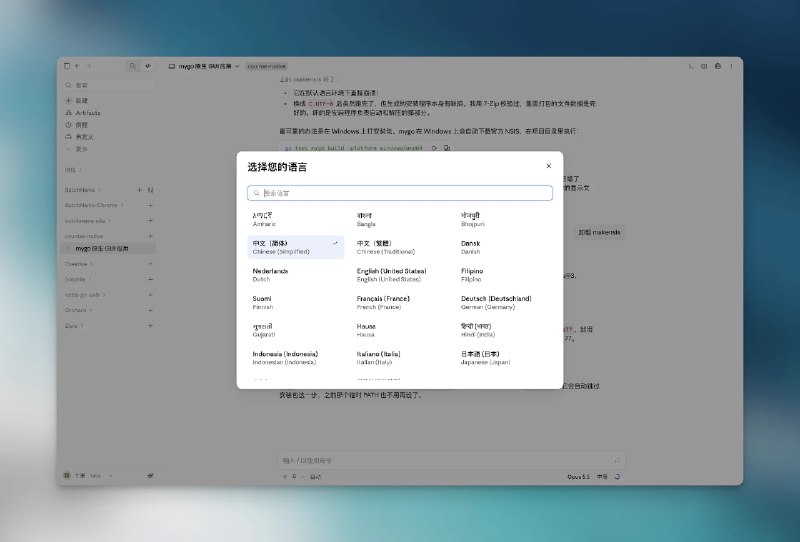Select Deutsch (Deutschland) language
This screenshot has height=542, width=800.
(x=504, y=302)
